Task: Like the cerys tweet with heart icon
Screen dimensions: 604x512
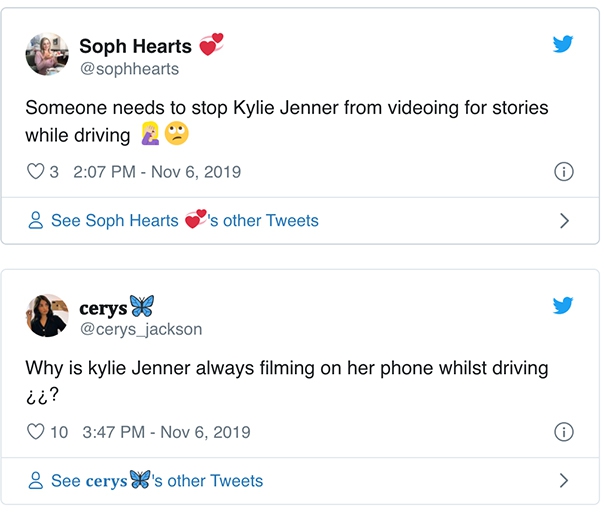Action: [x=35, y=433]
